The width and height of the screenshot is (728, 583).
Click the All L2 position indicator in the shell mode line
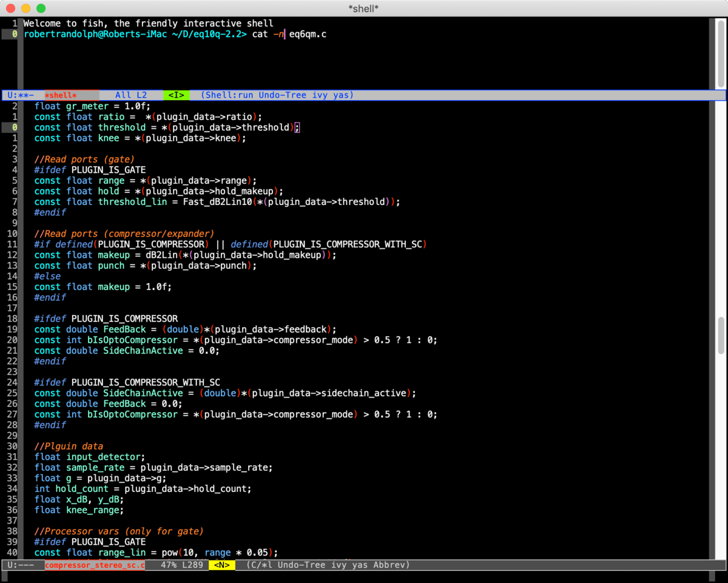tap(130, 95)
